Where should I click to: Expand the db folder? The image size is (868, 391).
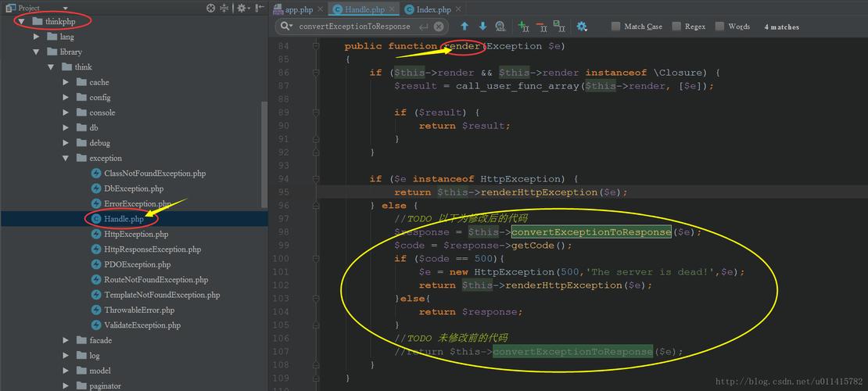coord(66,128)
